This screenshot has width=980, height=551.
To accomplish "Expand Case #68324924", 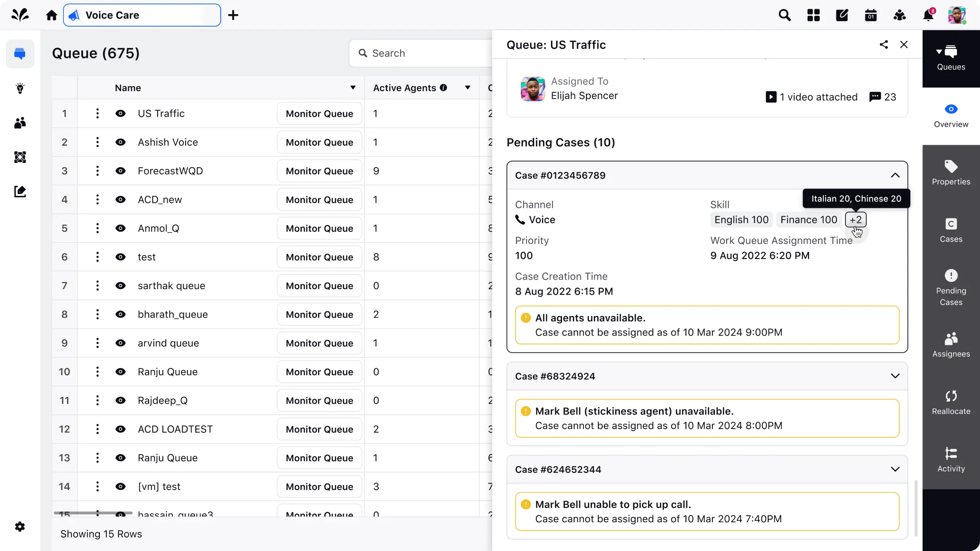I will click(895, 376).
